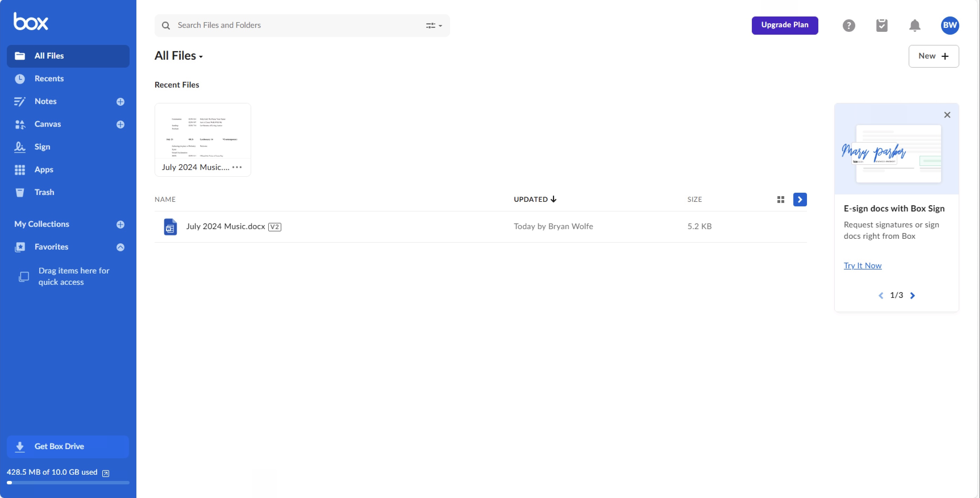Image resolution: width=980 pixels, height=498 pixels.
Task: Sort by the NAME column header
Action: click(x=165, y=199)
